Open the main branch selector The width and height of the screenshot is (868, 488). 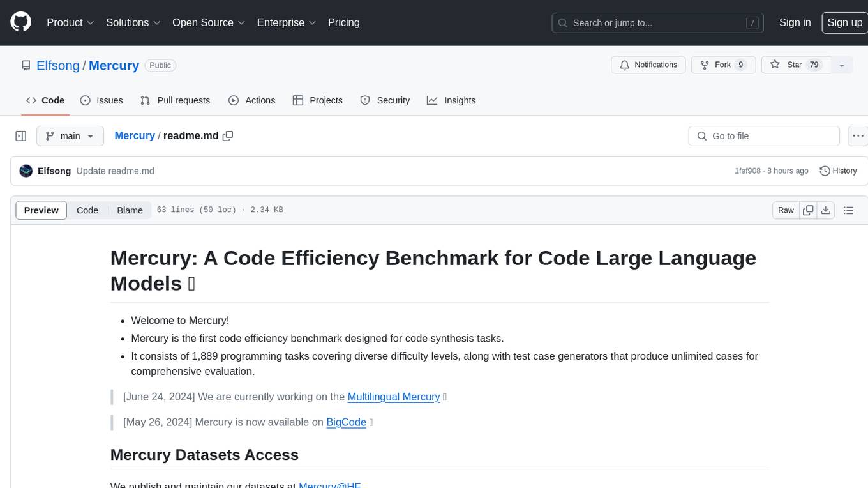pyautogui.click(x=70, y=136)
